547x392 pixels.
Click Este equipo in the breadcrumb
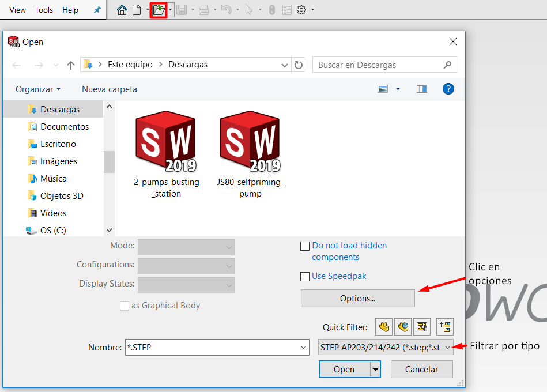[130, 65]
